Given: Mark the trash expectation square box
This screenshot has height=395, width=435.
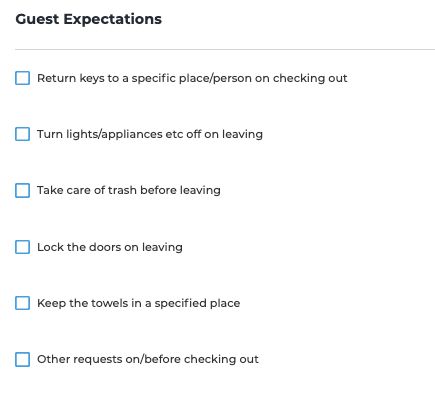Looking at the screenshot, I should (x=22, y=191).
